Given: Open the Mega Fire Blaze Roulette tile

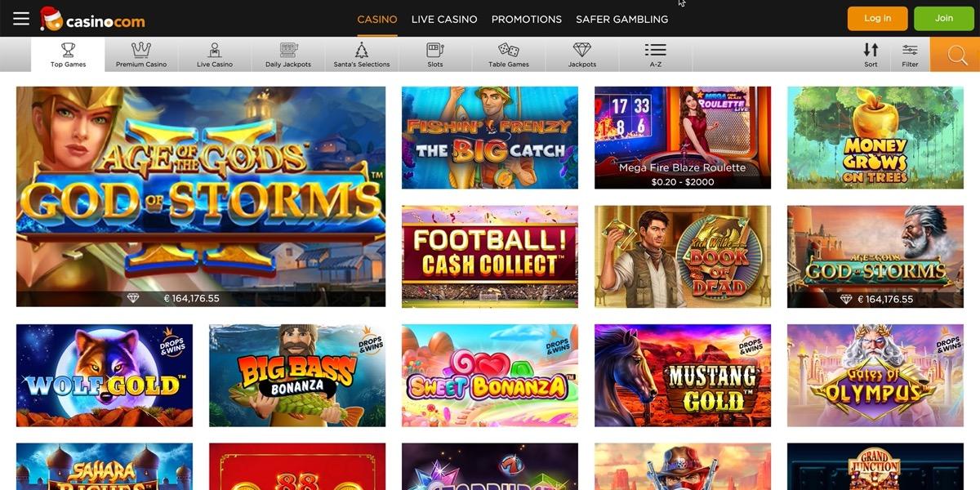Looking at the screenshot, I should click(x=683, y=138).
